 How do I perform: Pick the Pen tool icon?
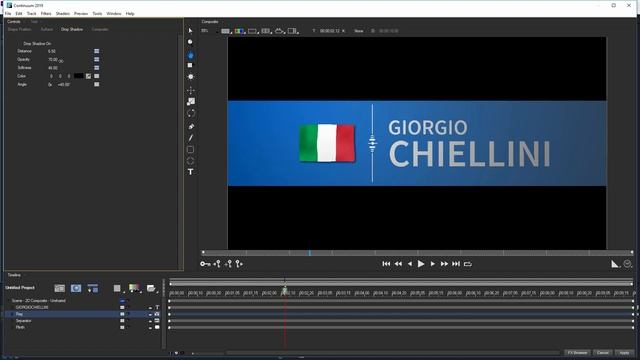pyautogui.click(x=190, y=127)
